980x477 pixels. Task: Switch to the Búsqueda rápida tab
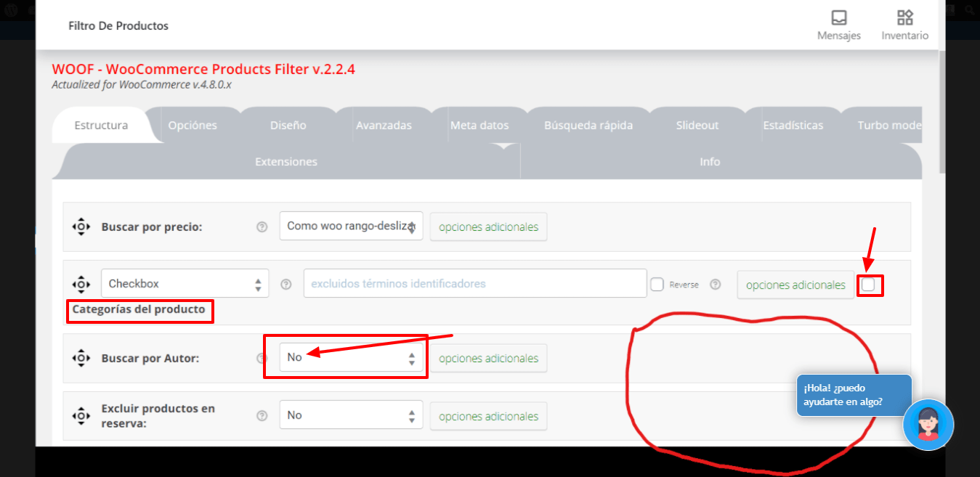[588, 125]
